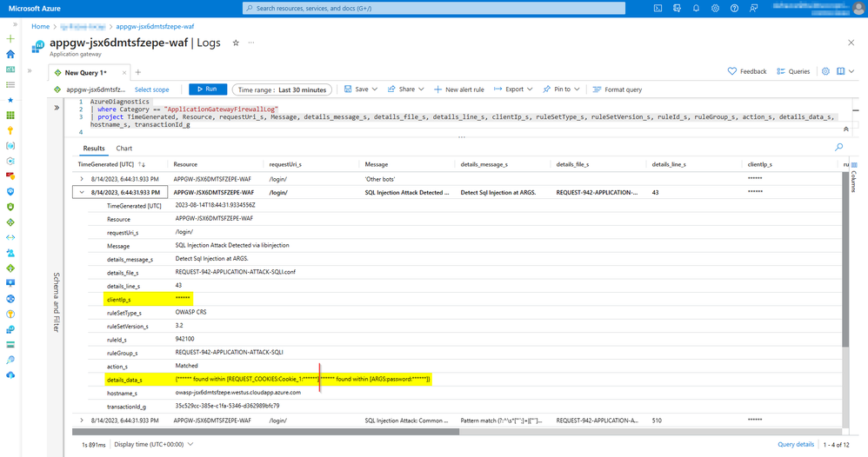Open Cloud Shell from the top bar
Image resolution: width=868 pixels, height=457 pixels.
coord(658,9)
